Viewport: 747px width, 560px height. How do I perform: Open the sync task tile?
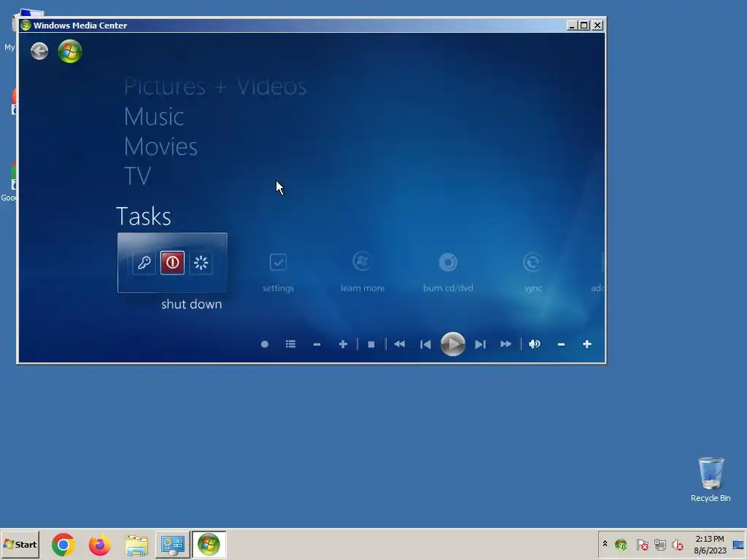(x=533, y=272)
